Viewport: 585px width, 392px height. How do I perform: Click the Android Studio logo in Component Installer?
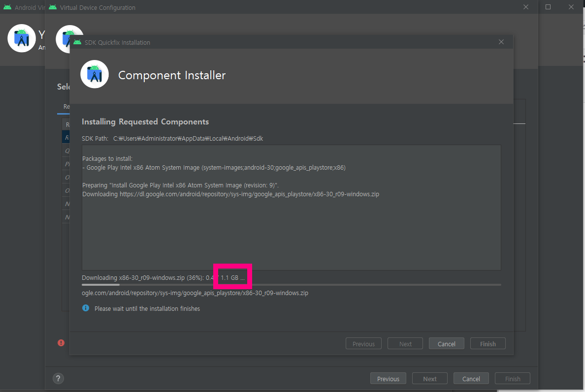tap(95, 74)
